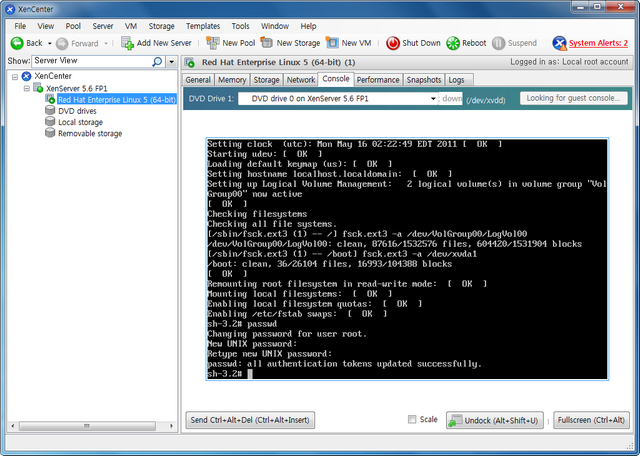Collapse the XenServer 5.6 FP1 node

coord(27,88)
